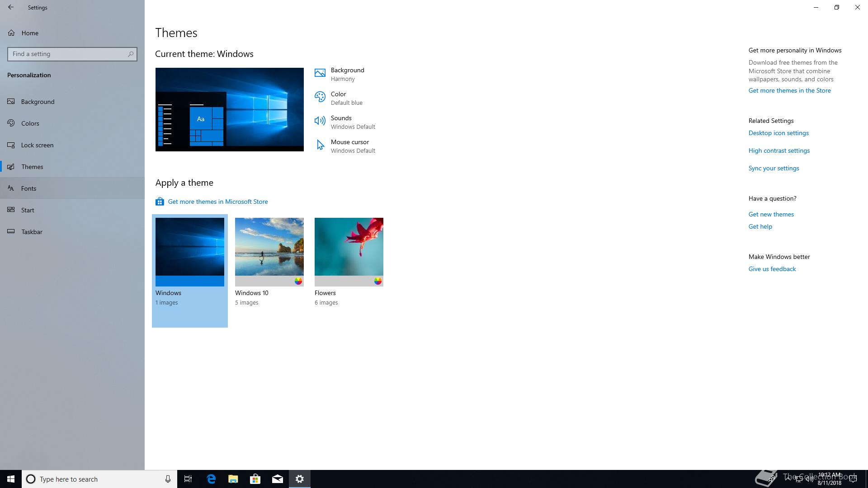Click Get more themes in Microsoft Store
Viewport: 868px width, 488px height.
(x=217, y=202)
